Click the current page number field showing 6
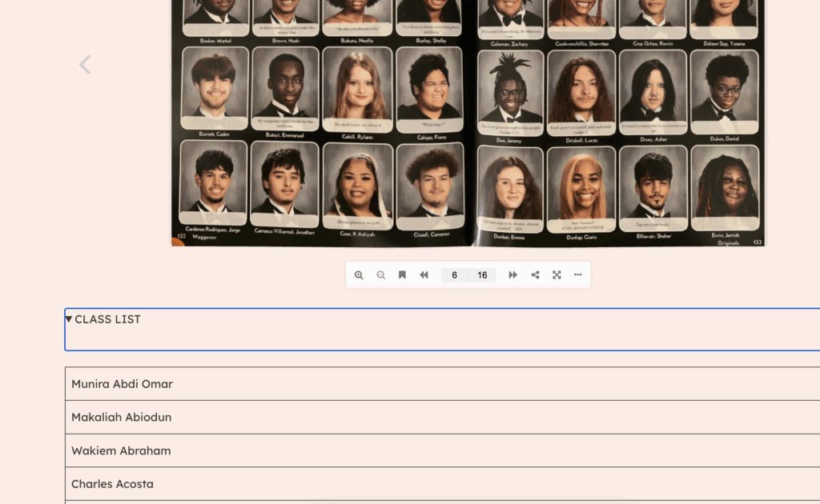Screen dimensions: 820x504 click(454, 275)
